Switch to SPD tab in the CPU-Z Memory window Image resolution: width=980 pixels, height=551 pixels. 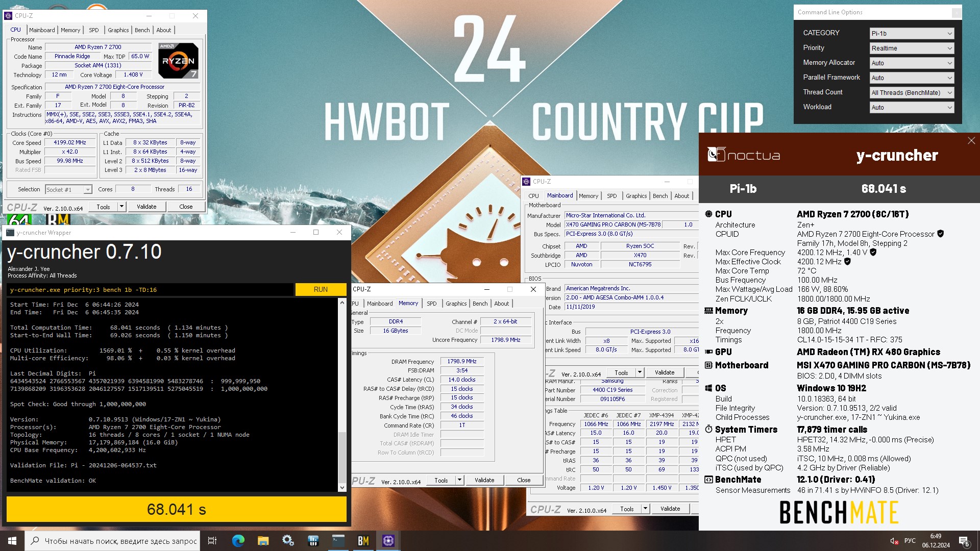(x=432, y=304)
